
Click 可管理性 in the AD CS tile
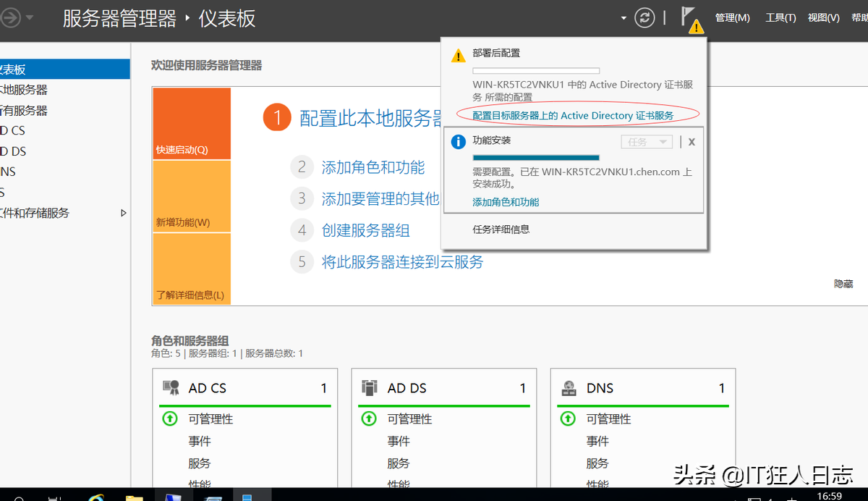(x=210, y=419)
